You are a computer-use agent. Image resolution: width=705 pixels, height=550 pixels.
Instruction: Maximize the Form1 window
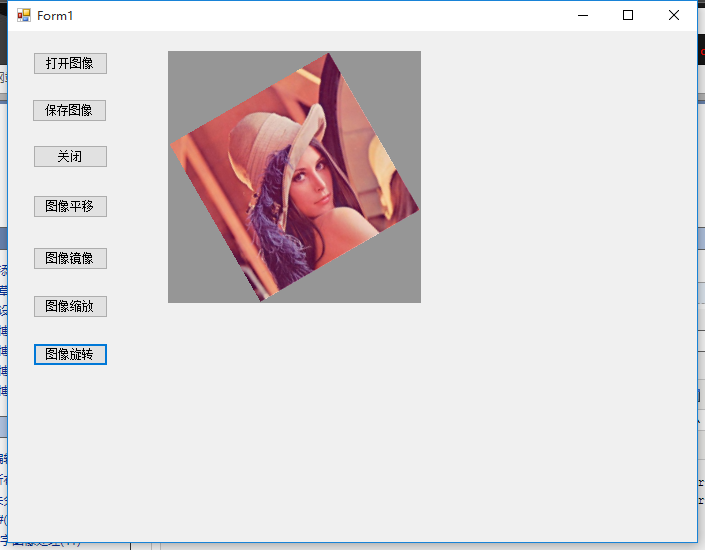click(628, 15)
